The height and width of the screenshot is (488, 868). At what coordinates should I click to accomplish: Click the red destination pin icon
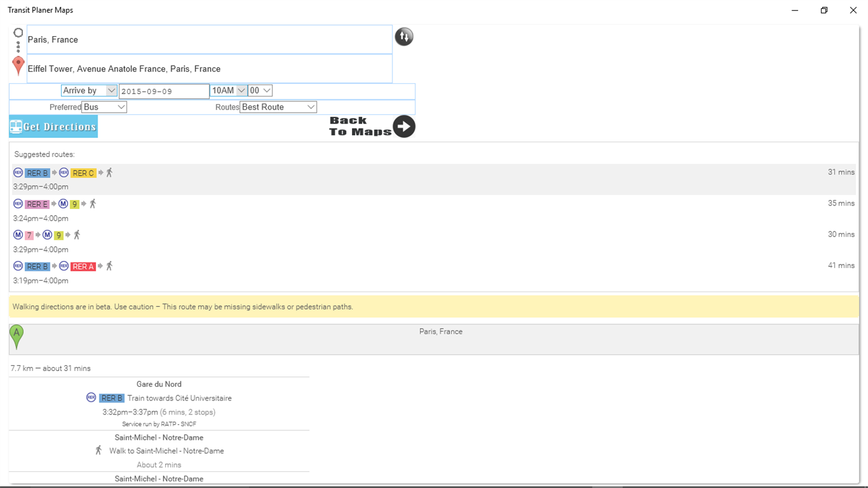point(19,66)
